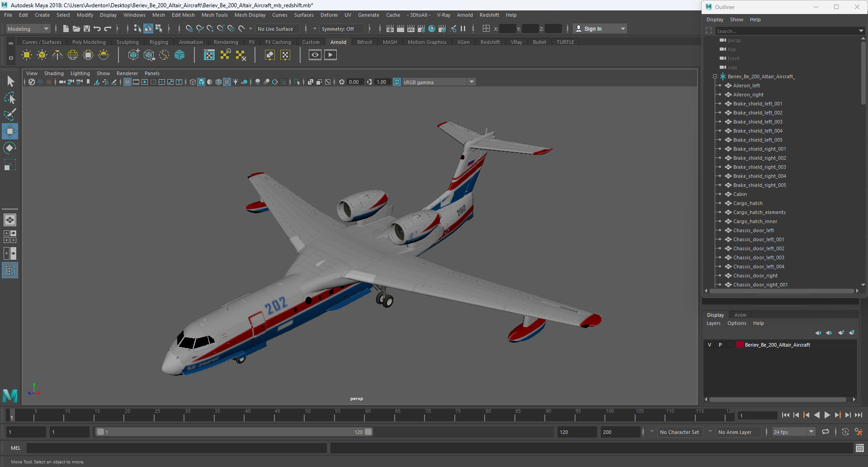Click the Maya logo workspace icon
Screen dimensions: 868x467
(x=10, y=396)
